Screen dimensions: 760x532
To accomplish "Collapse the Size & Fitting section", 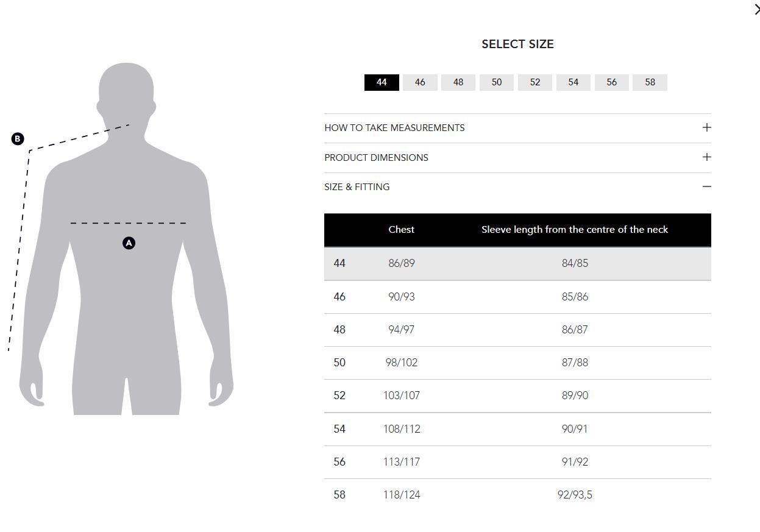I will [x=357, y=187].
